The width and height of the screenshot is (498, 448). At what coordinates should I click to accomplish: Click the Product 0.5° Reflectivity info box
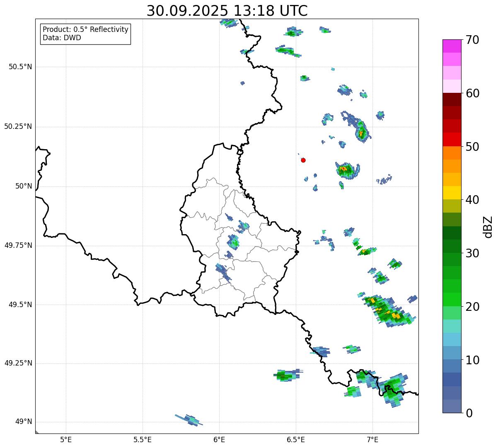point(85,34)
